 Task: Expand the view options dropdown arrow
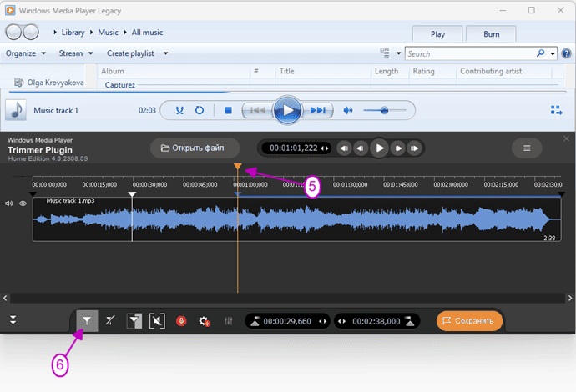[398, 53]
